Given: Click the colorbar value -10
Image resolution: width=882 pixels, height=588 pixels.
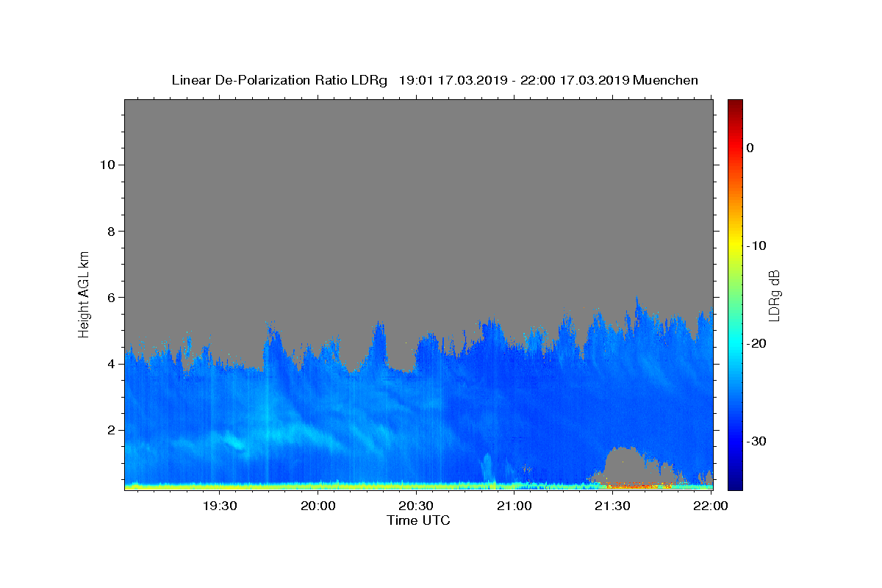Looking at the screenshot, I should pos(756,245).
